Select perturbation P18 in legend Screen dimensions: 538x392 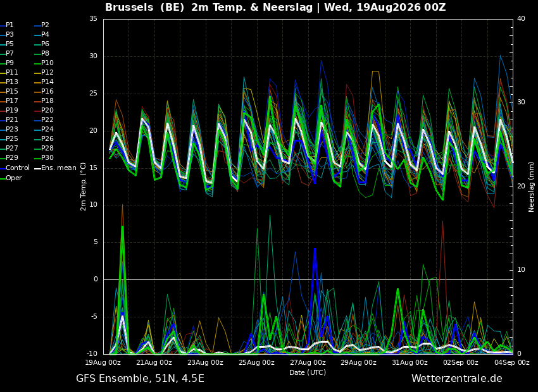(44, 101)
